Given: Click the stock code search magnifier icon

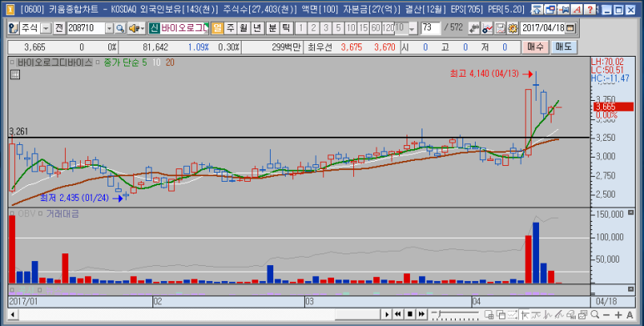Looking at the screenshot, I should pos(120,28).
